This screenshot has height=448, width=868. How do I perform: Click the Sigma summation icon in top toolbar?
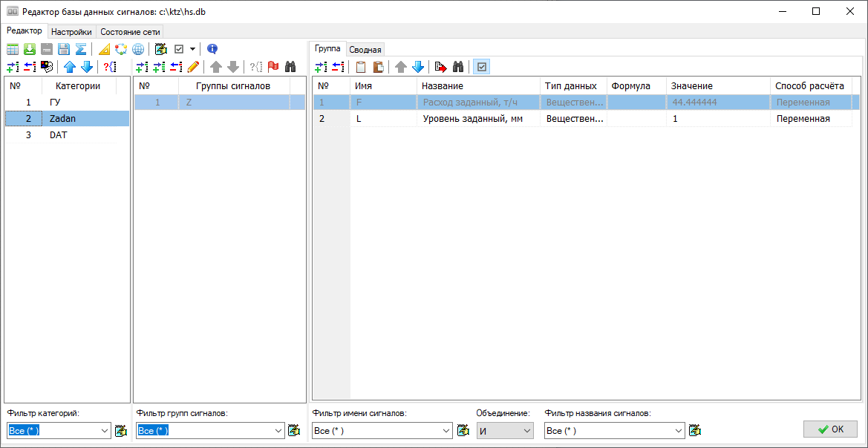pos(81,49)
